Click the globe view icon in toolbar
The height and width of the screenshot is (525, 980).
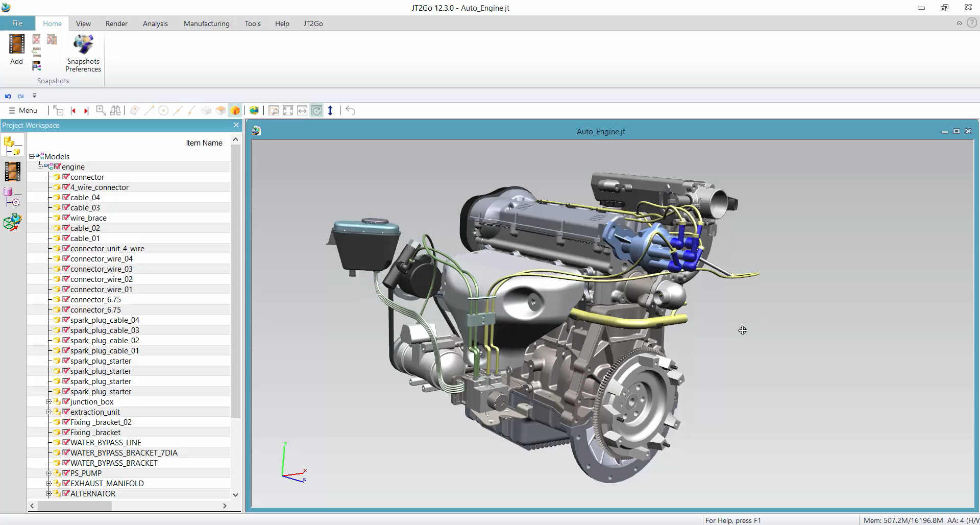tap(254, 110)
